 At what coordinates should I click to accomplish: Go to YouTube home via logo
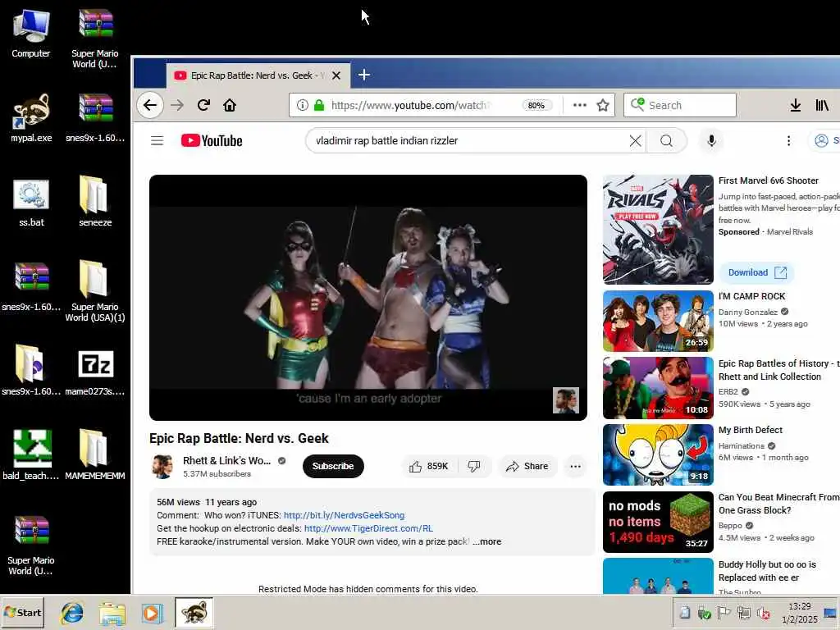(x=212, y=141)
